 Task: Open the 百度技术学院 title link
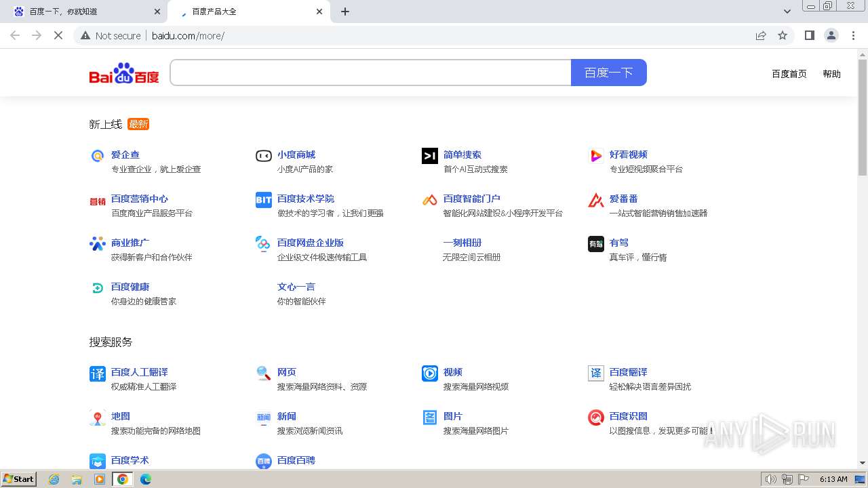[306, 199]
